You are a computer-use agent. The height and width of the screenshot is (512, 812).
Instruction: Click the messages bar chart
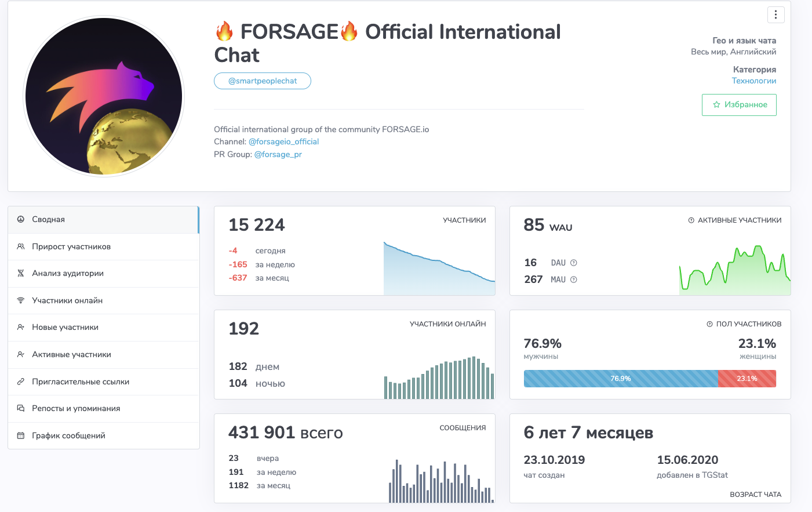[442, 481]
